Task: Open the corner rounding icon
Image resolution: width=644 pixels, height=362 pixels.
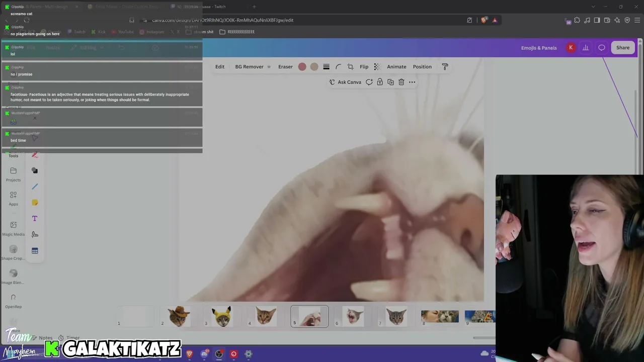Action: (338, 67)
